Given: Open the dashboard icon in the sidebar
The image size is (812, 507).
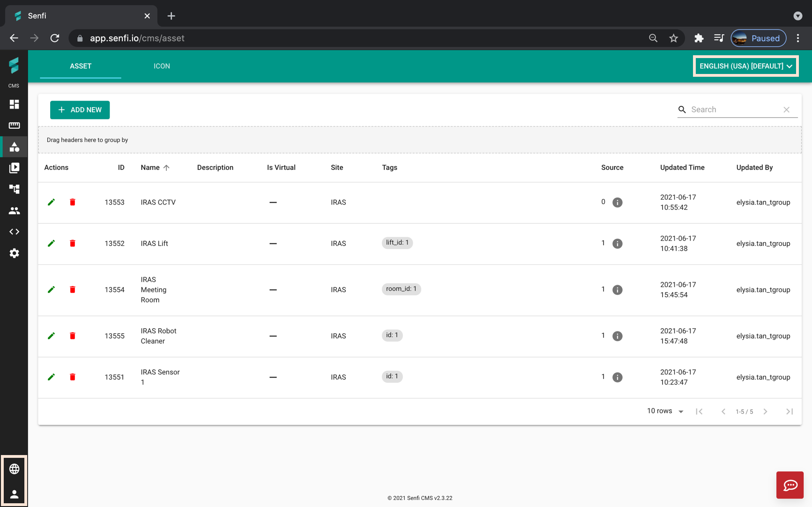Looking at the screenshot, I should (14, 104).
